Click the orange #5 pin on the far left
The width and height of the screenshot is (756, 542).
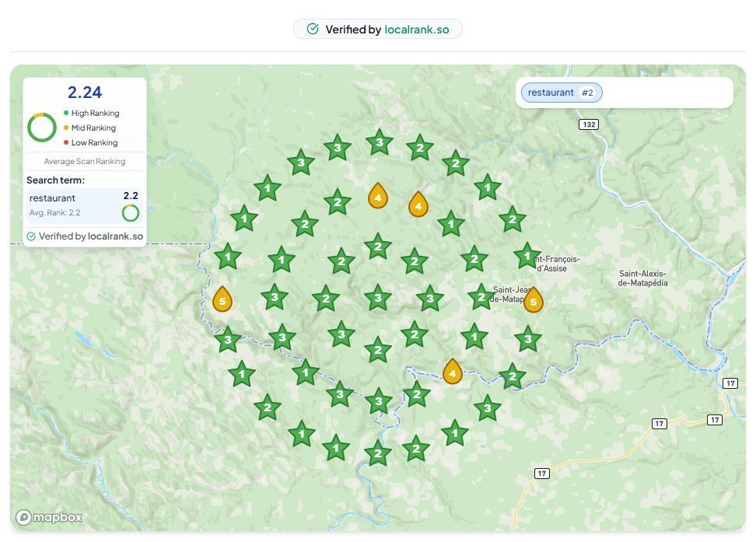point(222,299)
